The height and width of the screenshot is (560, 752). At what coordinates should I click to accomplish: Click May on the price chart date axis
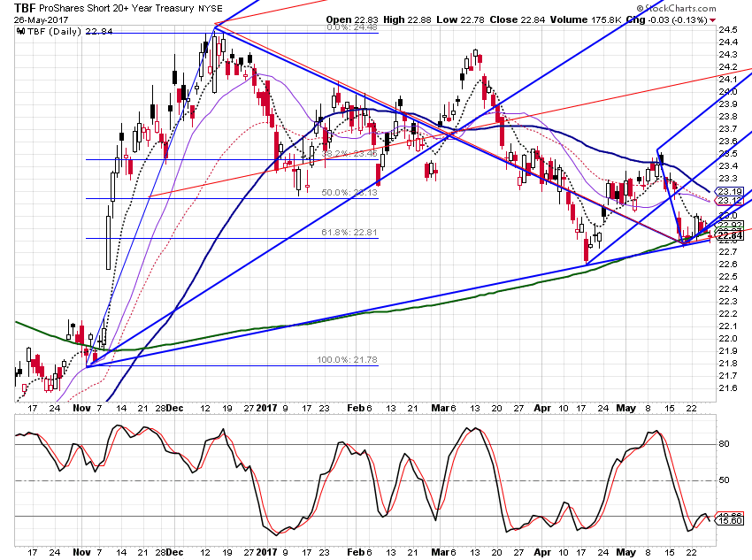[x=625, y=408]
